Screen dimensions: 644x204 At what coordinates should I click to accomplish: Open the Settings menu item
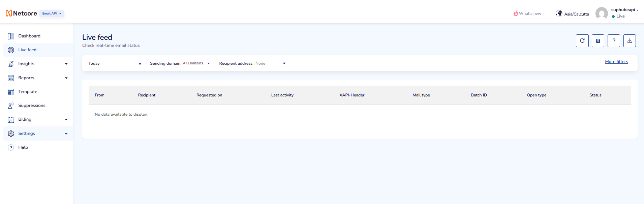point(27,134)
